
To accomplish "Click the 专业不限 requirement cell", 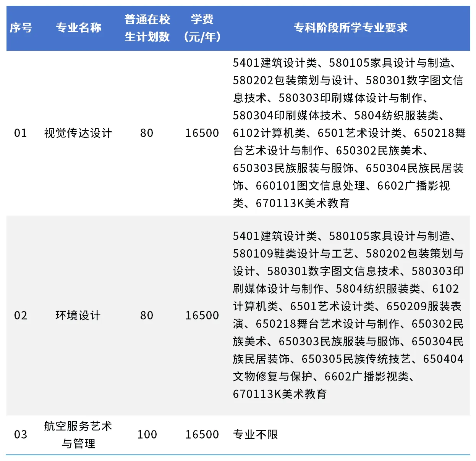I will [255, 435].
